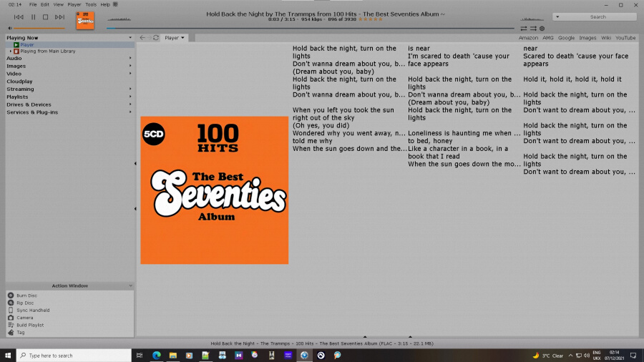Screen dimensions: 644x362
Task: Expand Services & Plug-ins section
Action: click(130, 112)
